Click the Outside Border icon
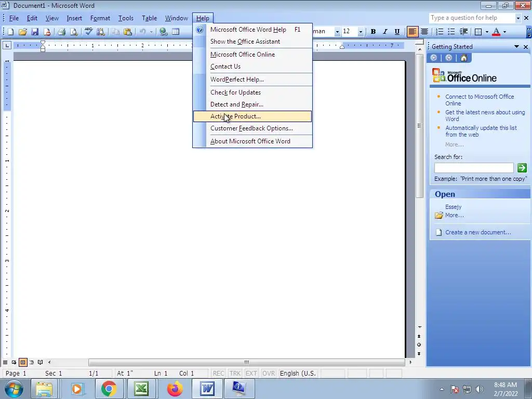The height and width of the screenshot is (399, 532). 478,32
